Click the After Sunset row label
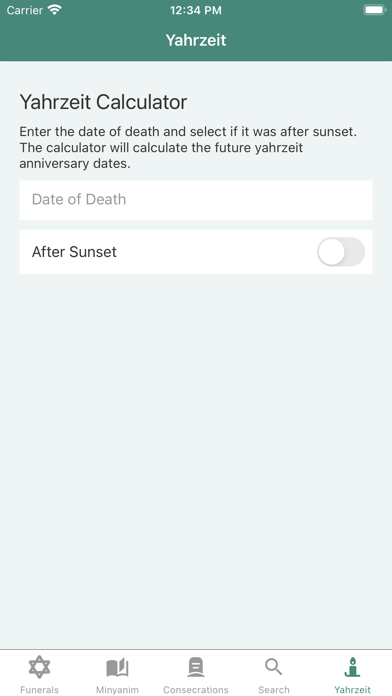 (74, 252)
